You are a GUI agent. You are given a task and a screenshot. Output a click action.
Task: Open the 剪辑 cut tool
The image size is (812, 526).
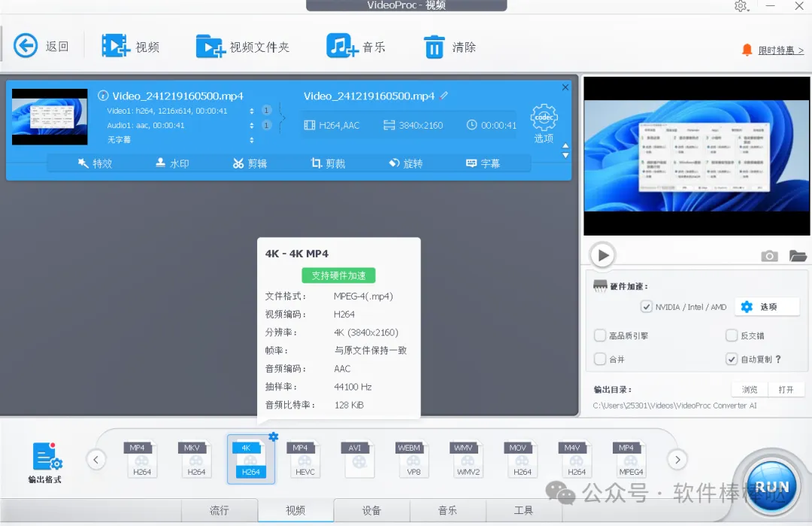[250, 163]
